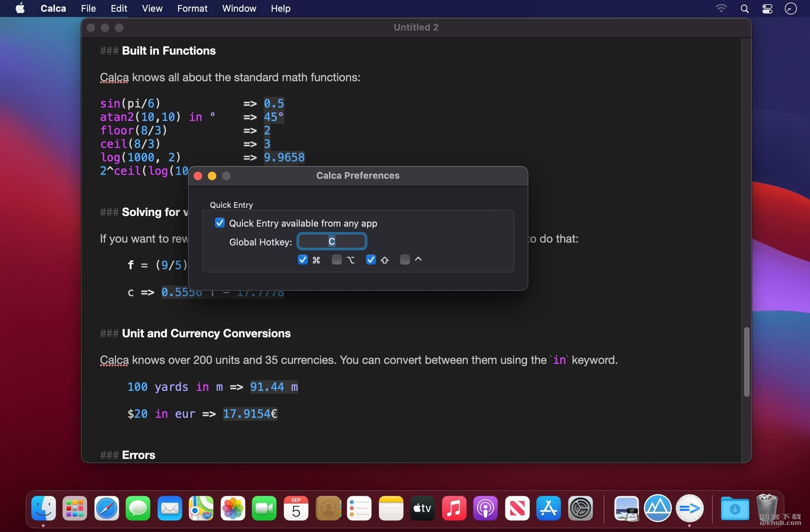Open the View menu
The height and width of the screenshot is (532, 810).
[152, 8]
